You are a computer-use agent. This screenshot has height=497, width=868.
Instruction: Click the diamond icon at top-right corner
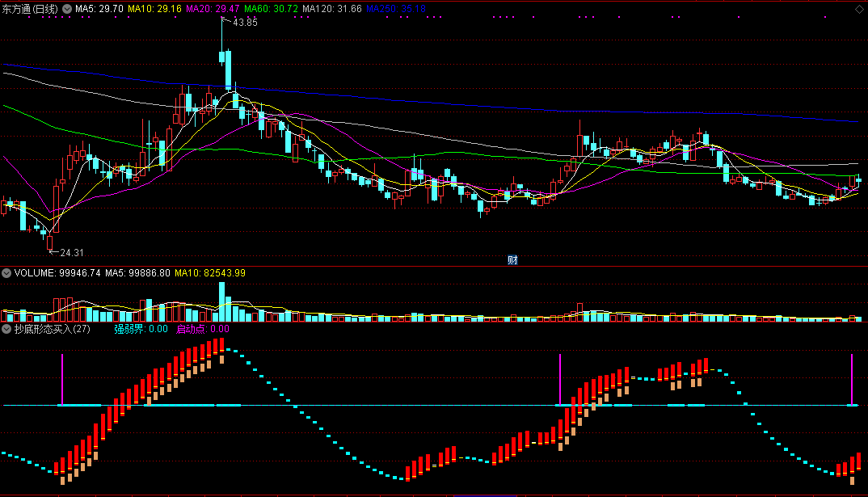pyautogui.click(x=859, y=9)
